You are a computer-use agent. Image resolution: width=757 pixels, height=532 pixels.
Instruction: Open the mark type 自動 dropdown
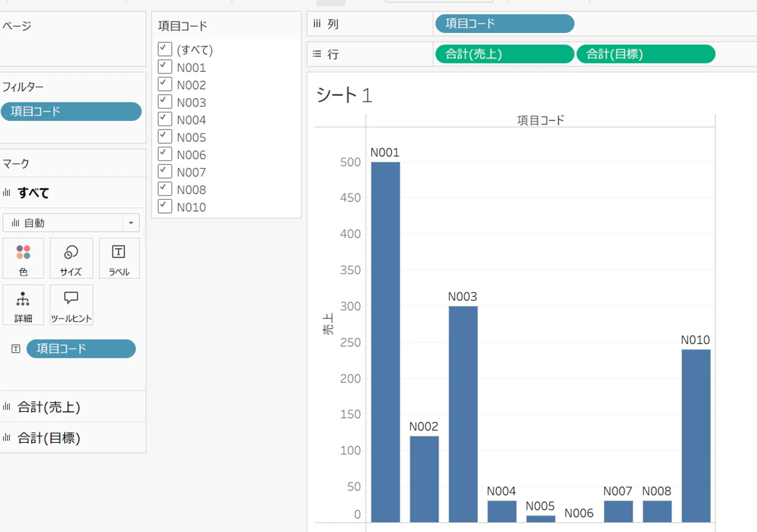tap(71, 223)
